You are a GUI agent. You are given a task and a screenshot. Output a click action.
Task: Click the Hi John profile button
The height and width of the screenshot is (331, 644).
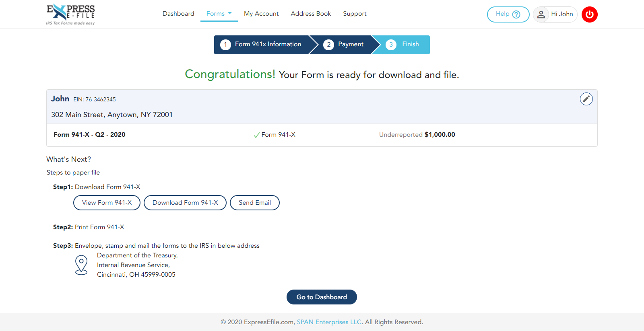(x=555, y=14)
